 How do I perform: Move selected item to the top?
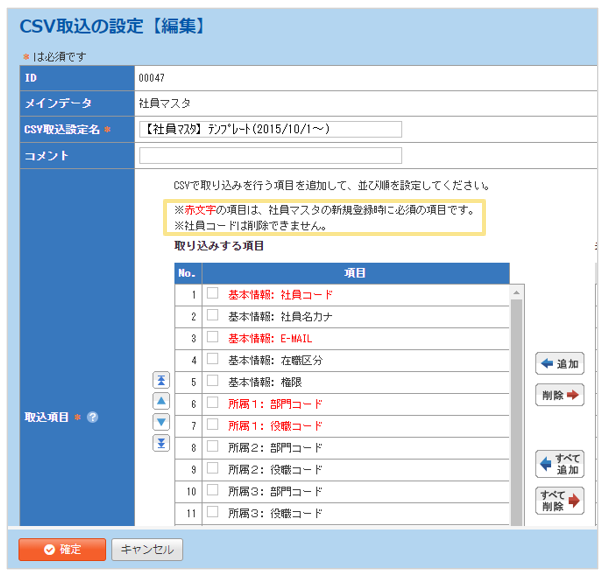(x=160, y=380)
